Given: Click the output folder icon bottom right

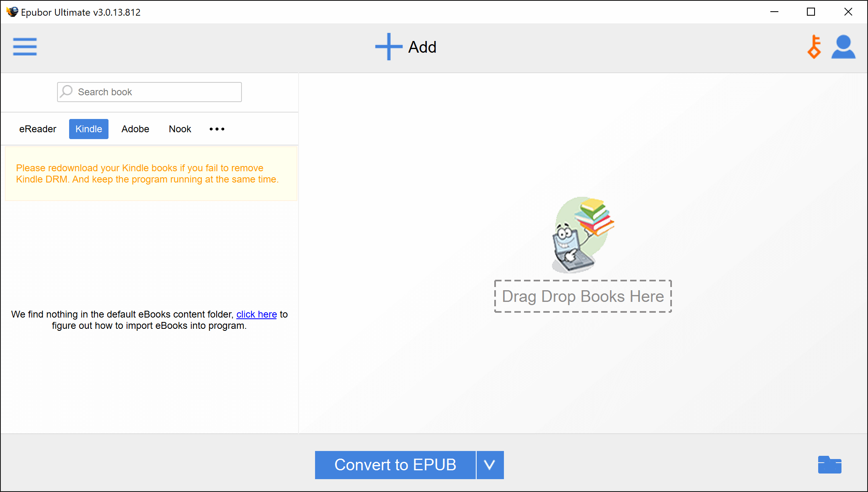Looking at the screenshot, I should (831, 465).
